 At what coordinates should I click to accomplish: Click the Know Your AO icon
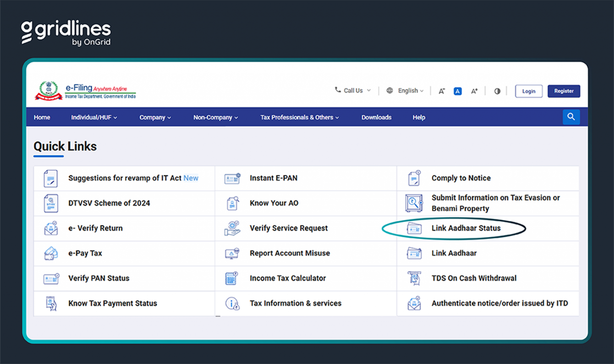tap(232, 203)
